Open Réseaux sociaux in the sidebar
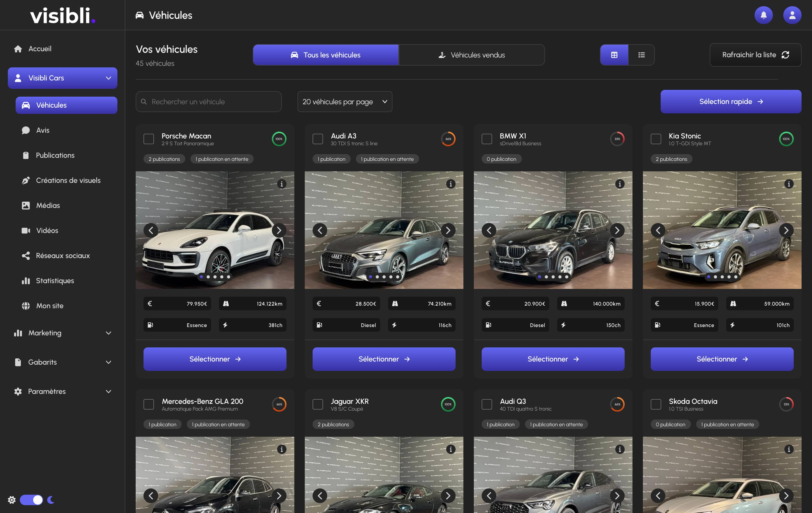Screen dimensions: 812x513 point(63,255)
